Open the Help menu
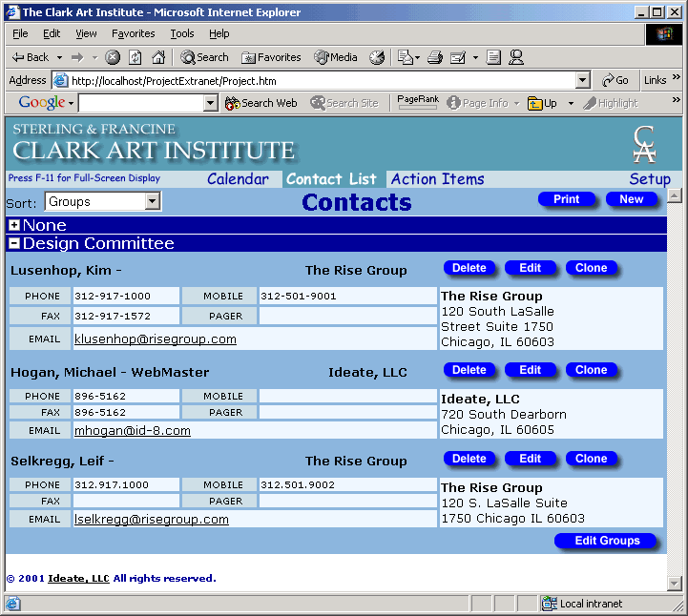 (219, 33)
